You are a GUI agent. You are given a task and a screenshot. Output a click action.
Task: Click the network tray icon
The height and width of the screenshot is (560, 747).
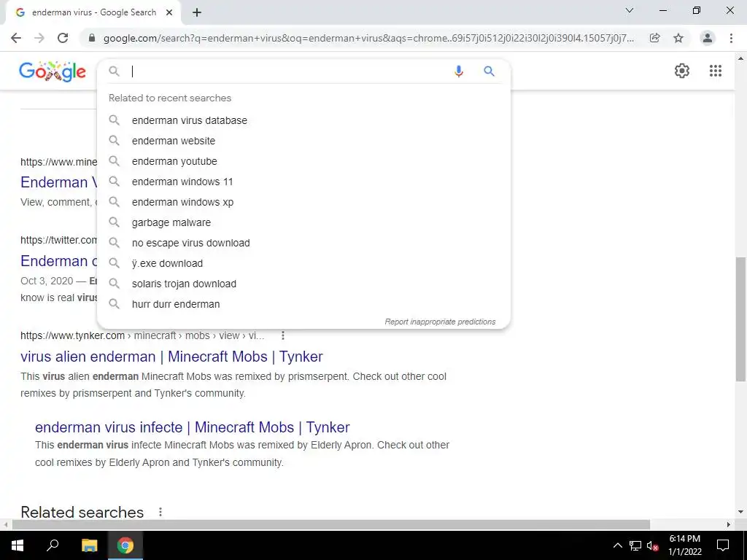(635, 545)
